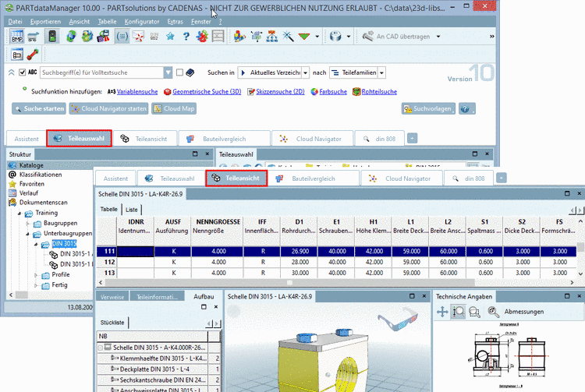Expand the Baugruppen tree node
The image size is (585, 392).
tap(27, 224)
